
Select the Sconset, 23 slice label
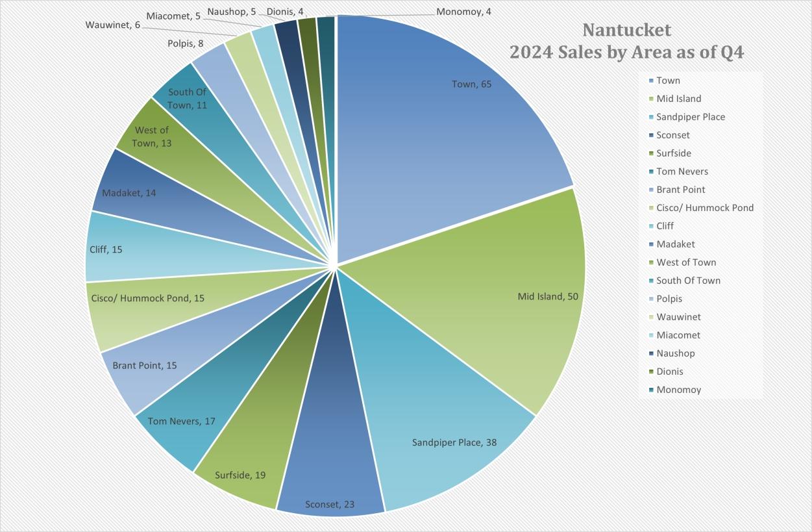[x=330, y=504]
